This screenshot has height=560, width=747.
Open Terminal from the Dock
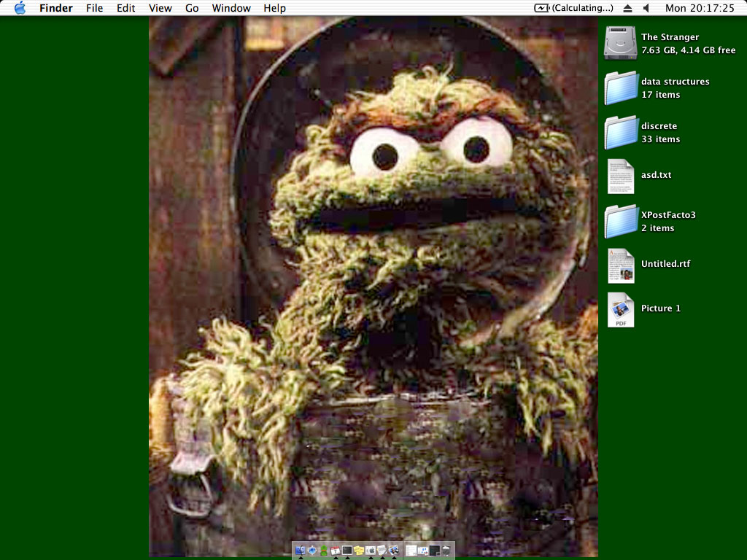[x=347, y=550]
